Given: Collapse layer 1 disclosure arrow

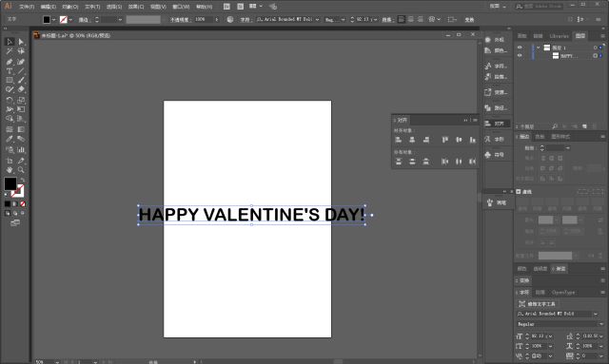Looking at the screenshot, I should (538, 48).
